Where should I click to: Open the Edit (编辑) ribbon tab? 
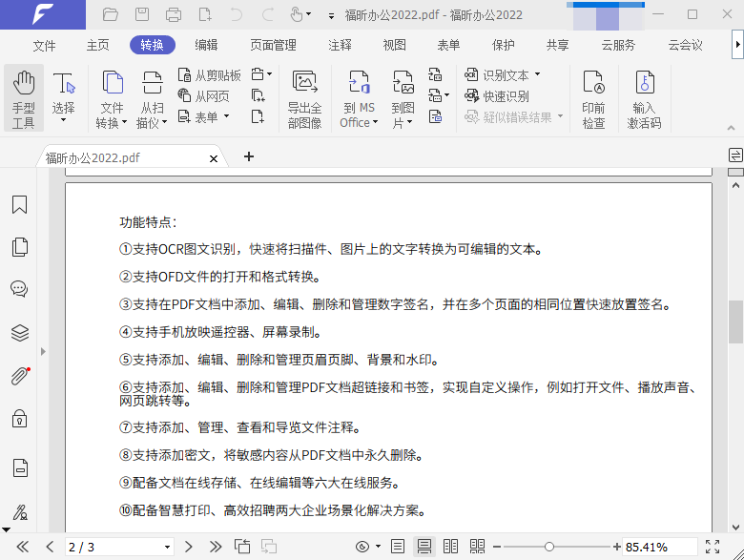pos(206,45)
